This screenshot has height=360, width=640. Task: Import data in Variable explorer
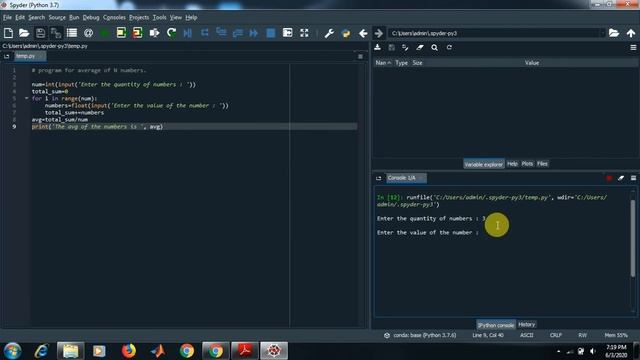click(x=378, y=47)
